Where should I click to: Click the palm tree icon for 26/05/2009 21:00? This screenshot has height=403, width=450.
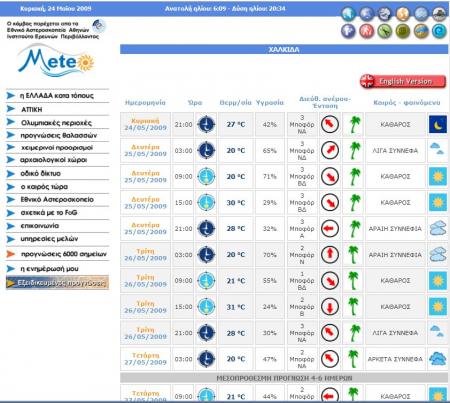click(353, 333)
